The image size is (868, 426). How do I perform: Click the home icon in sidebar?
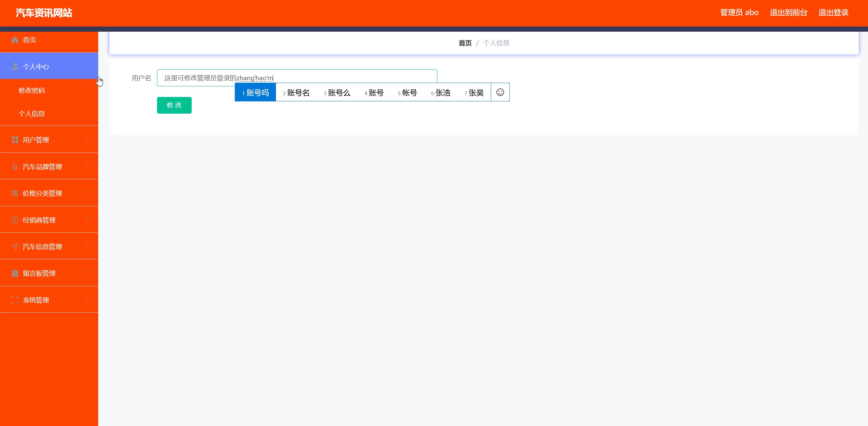[15, 40]
